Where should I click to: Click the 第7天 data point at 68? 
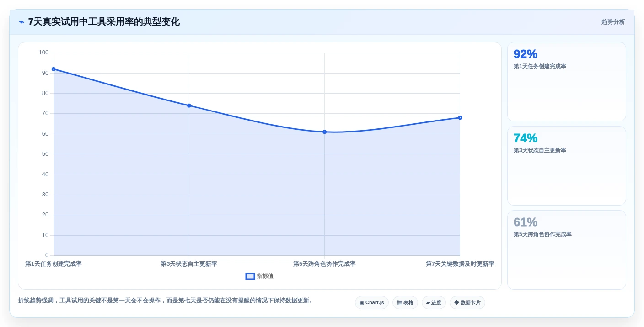coord(460,118)
